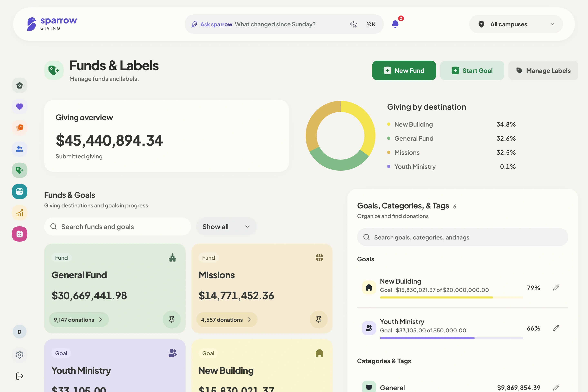Select New Building legend entry 34.8%
Image resolution: width=588 pixels, height=392 pixels.
[451, 124]
